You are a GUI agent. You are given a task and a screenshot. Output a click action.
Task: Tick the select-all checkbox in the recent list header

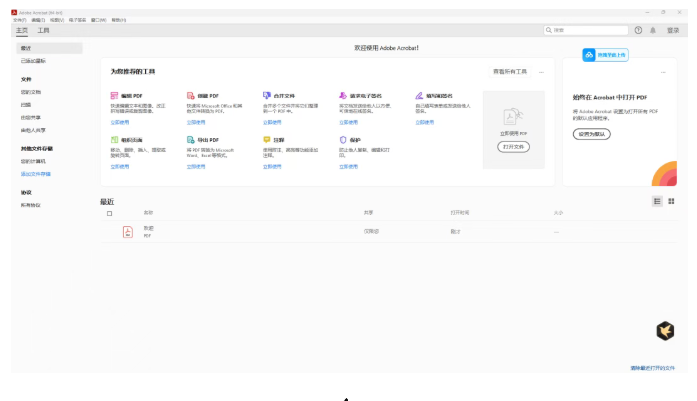click(x=109, y=213)
